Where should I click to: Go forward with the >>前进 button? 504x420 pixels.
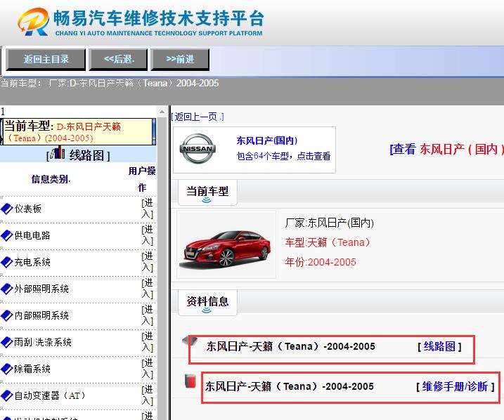pos(180,60)
